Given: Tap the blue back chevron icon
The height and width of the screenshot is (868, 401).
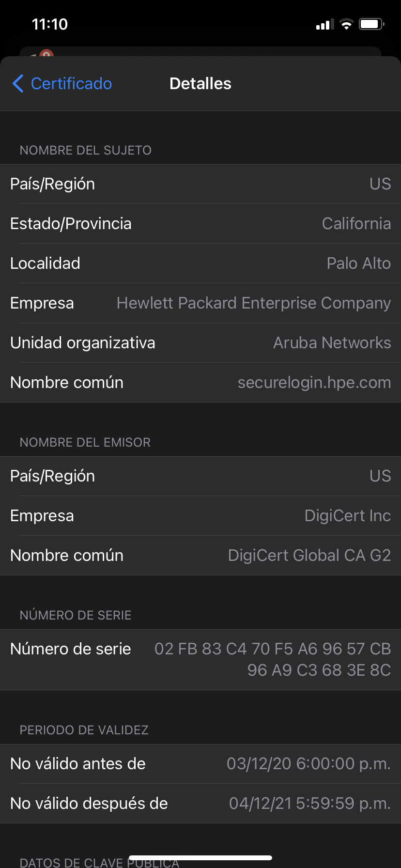Looking at the screenshot, I should coord(18,83).
